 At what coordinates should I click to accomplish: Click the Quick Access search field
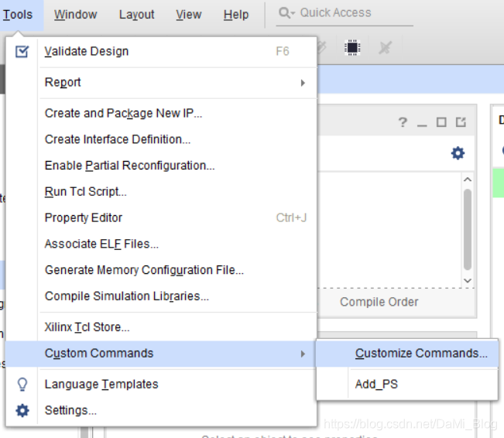pos(345,13)
